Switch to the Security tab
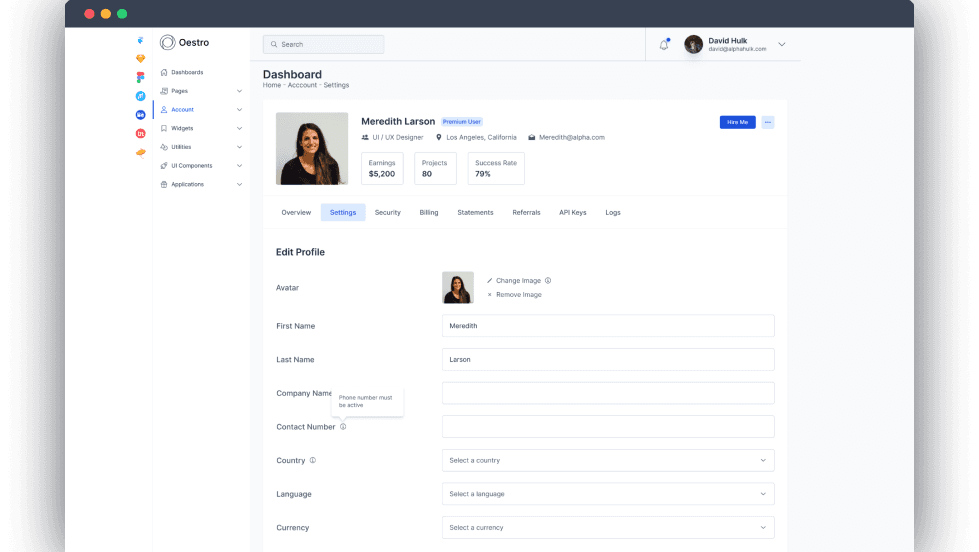Image resolution: width=979 pixels, height=552 pixels. pyautogui.click(x=388, y=212)
